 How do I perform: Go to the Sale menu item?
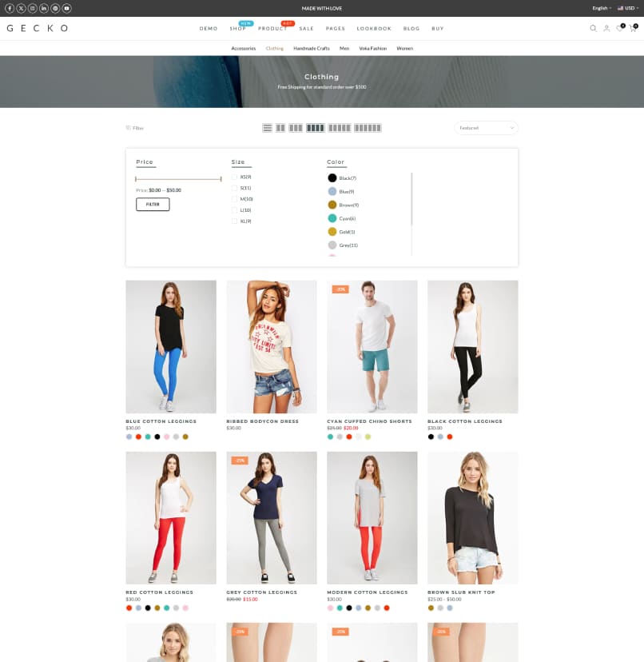306,29
